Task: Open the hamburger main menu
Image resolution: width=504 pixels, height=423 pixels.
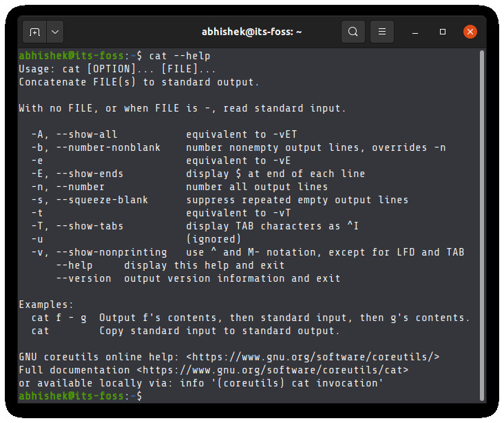Action: tap(382, 32)
